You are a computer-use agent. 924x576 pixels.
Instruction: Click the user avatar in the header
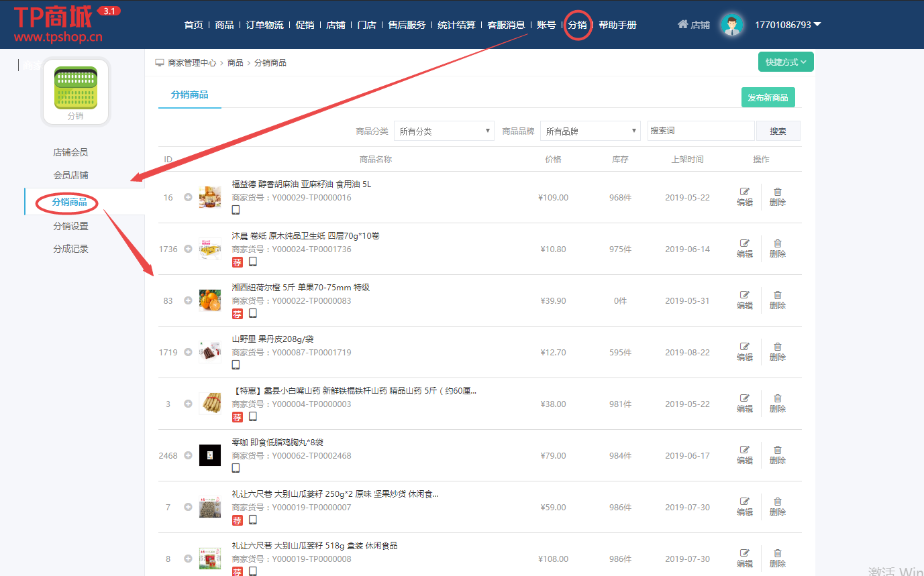click(731, 23)
